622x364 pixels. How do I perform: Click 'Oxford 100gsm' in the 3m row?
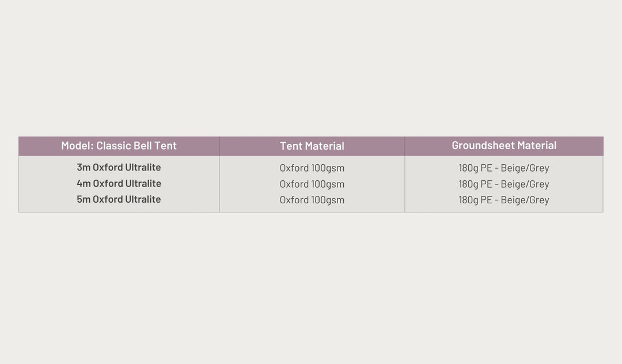312,168
